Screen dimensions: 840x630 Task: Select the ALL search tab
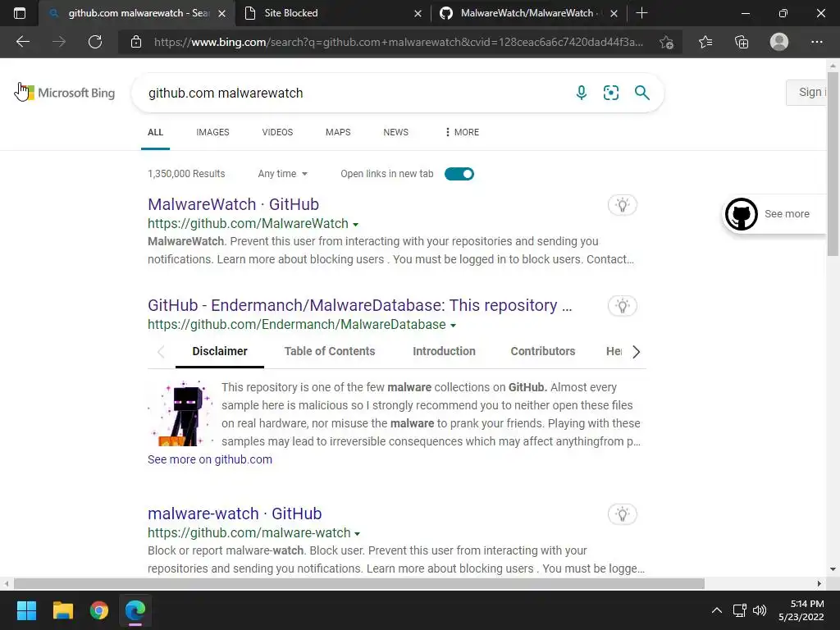pyautogui.click(x=155, y=132)
